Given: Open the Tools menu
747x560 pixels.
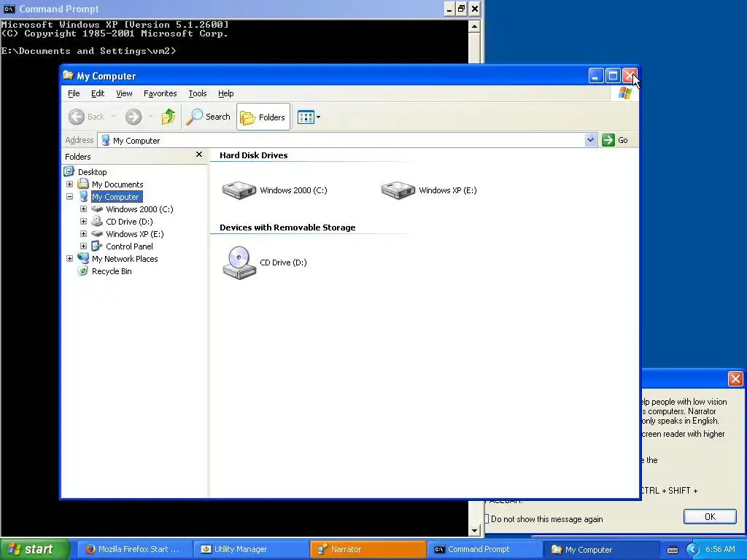Looking at the screenshot, I should [x=197, y=93].
